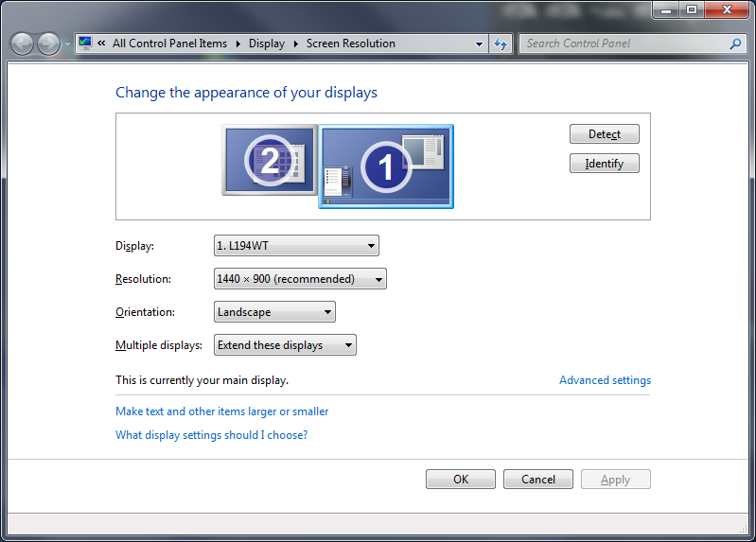Click the window resize grip corner
756x542 pixels.
point(743,529)
